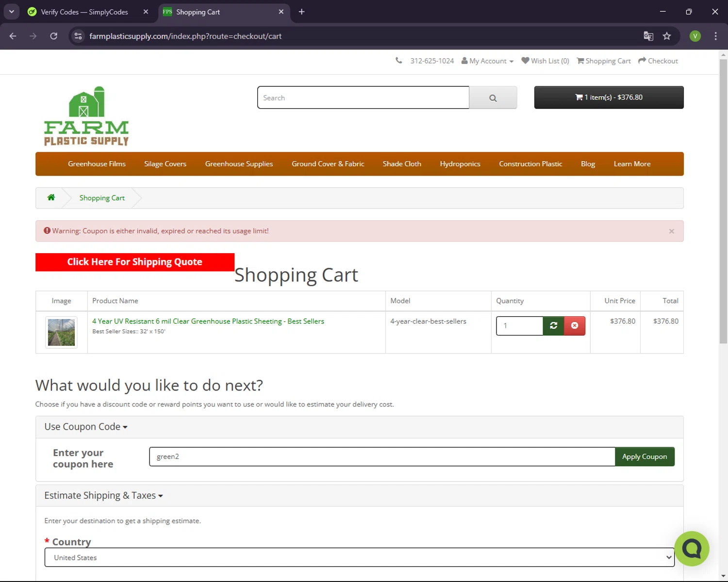Open site information icon in address bar
Screen dimensions: 728x582
[x=78, y=36]
